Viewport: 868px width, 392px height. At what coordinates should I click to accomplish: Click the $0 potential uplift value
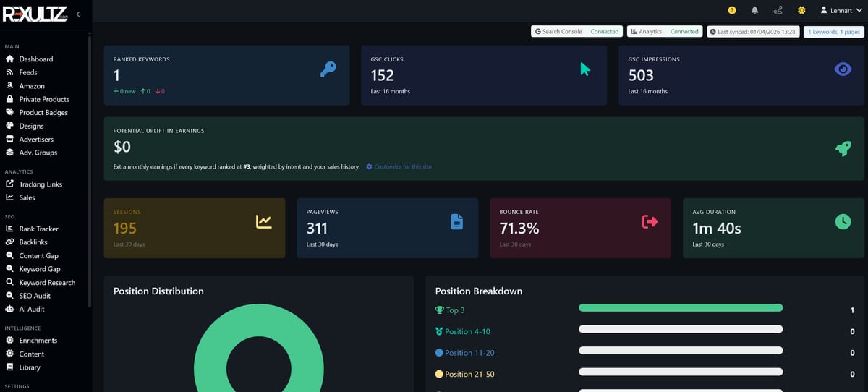(122, 148)
